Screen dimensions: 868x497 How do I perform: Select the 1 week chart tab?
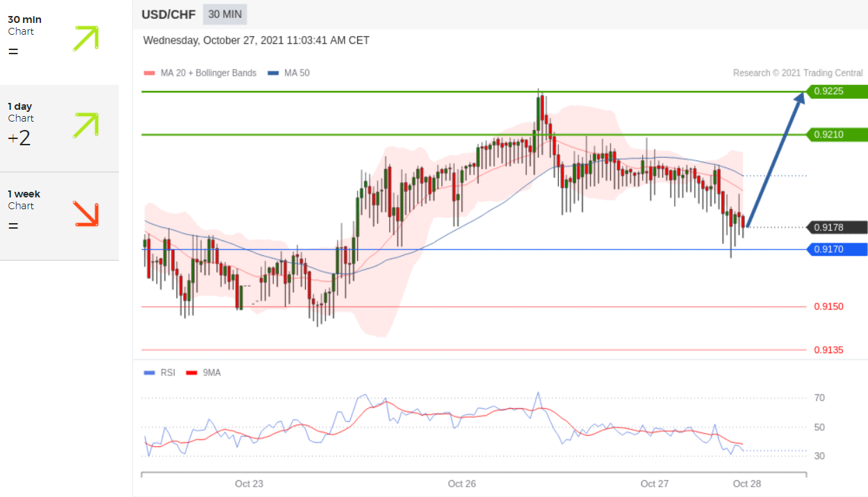click(59, 216)
